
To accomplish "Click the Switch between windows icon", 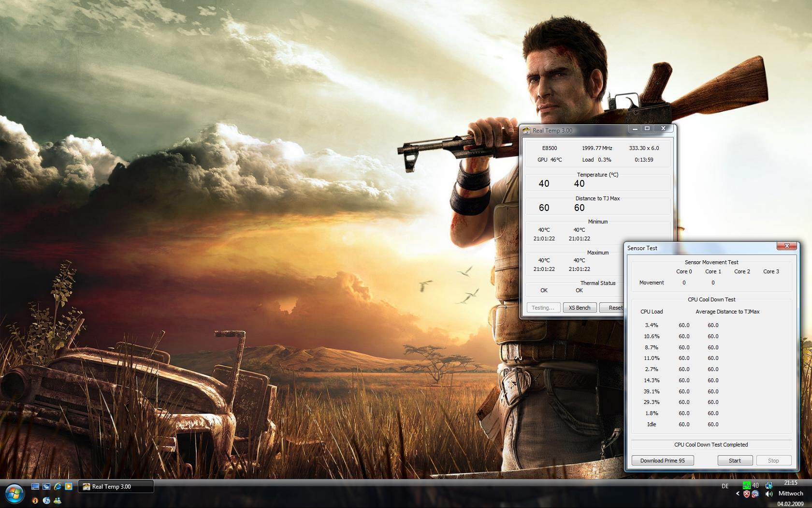I will point(46,486).
